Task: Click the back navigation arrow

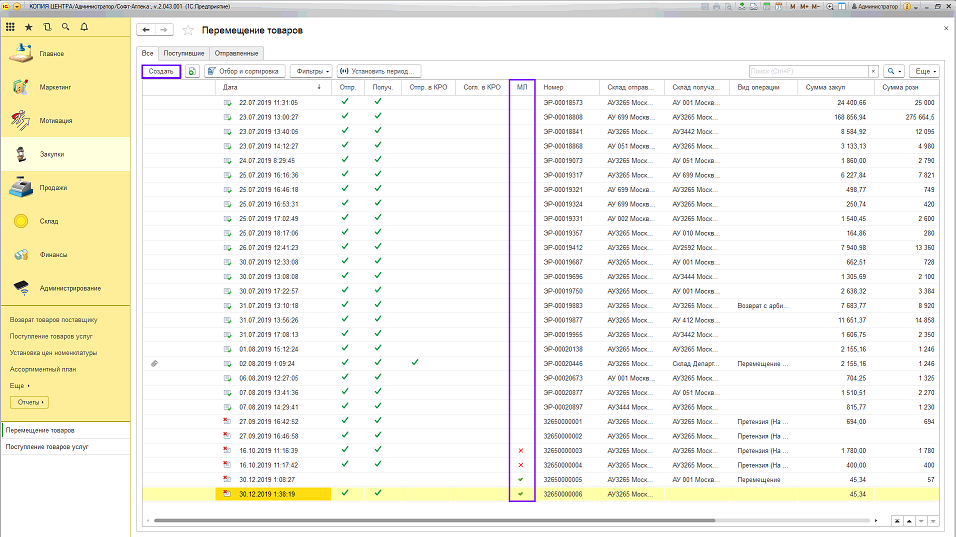Action: [146, 31]
